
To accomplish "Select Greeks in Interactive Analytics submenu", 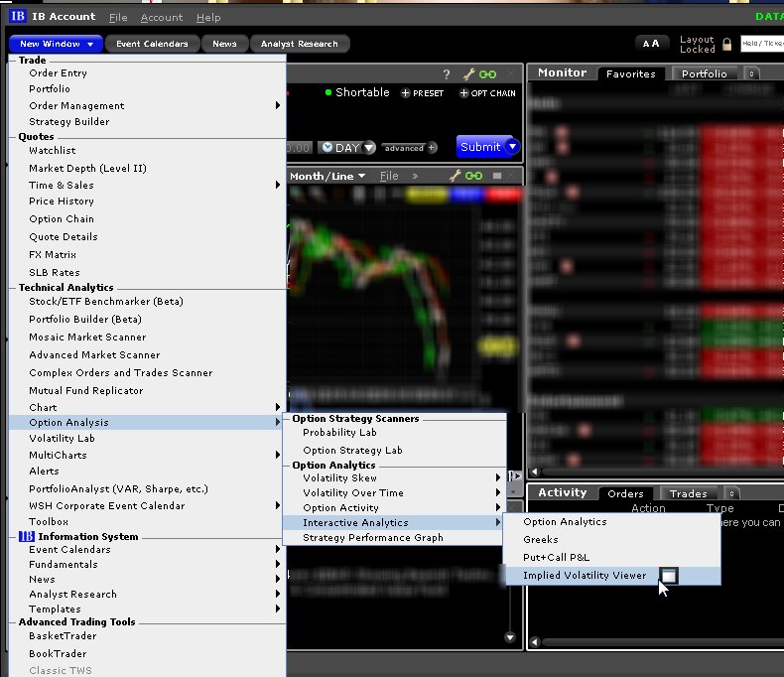I will click(x=613, y=539).
